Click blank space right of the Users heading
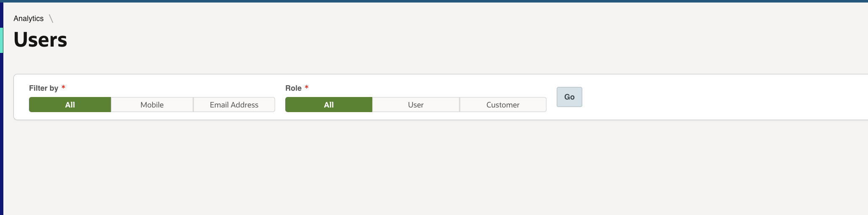 pyautogui.click(x=462, y=40)
